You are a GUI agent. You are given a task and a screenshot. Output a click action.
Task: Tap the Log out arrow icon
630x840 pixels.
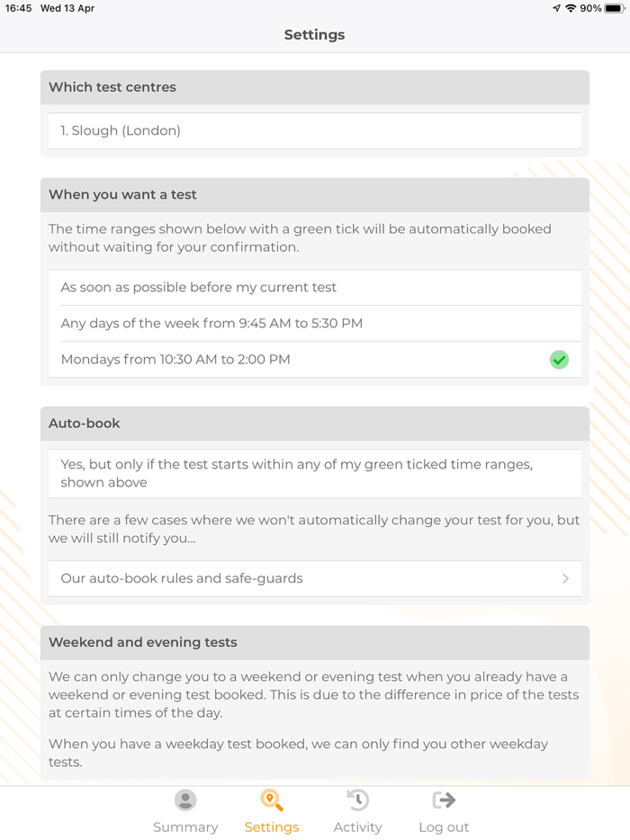pyautogui.click(x=443, y=799)
